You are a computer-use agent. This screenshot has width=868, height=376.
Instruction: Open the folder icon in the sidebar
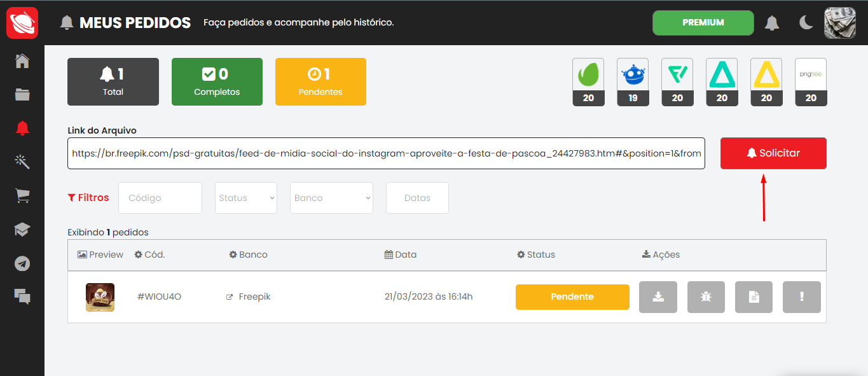point(22,95)
